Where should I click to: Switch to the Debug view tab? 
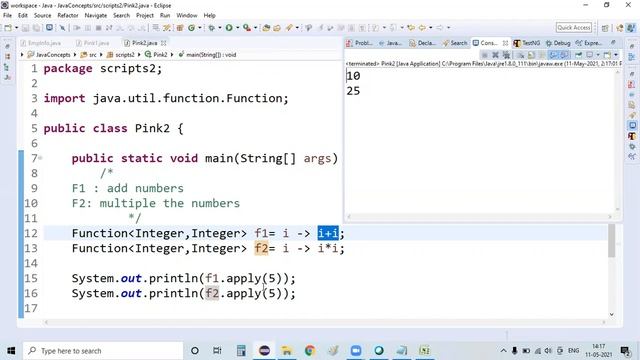click(x=558, y=43)
